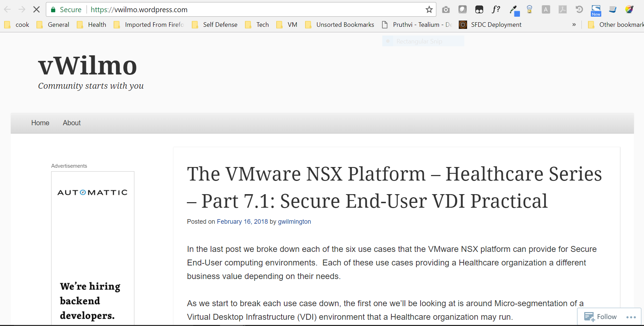Click the grey shield extension icon
Image resolution: width=644 pixels, height=326 pixels.
coord(463,9)
